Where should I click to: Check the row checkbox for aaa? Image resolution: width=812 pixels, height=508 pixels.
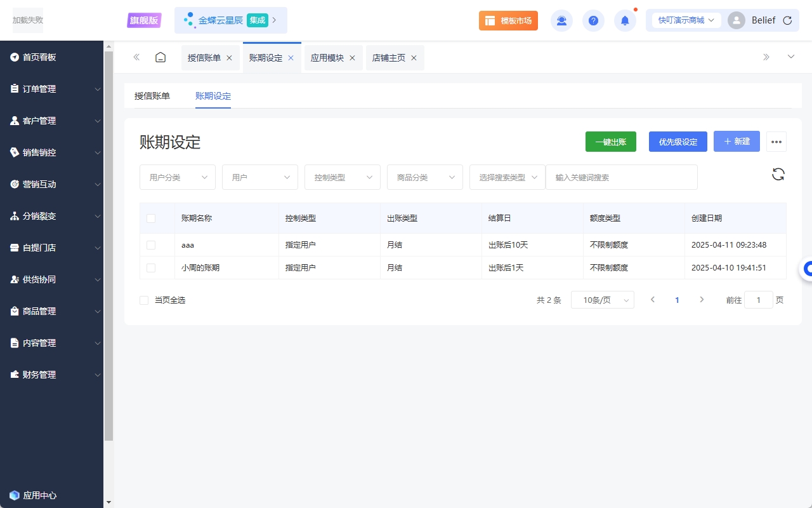pyautogui.click(x=151, y=245)
